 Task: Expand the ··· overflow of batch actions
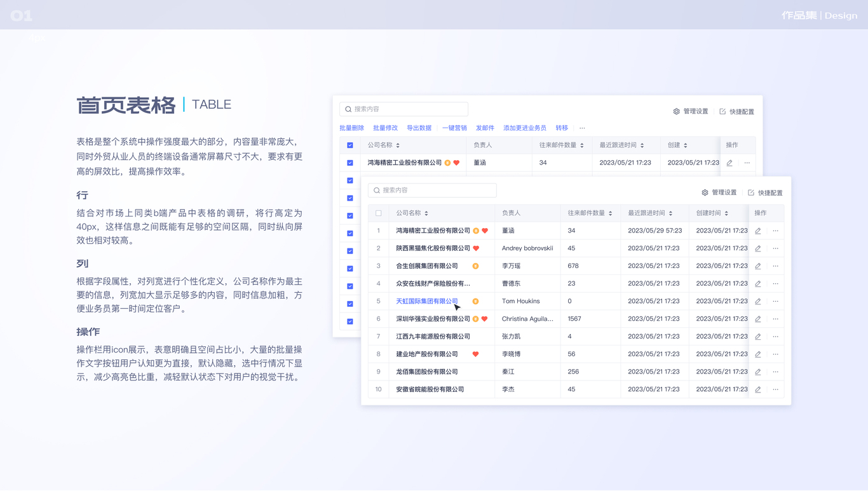(x=582, y=128)
